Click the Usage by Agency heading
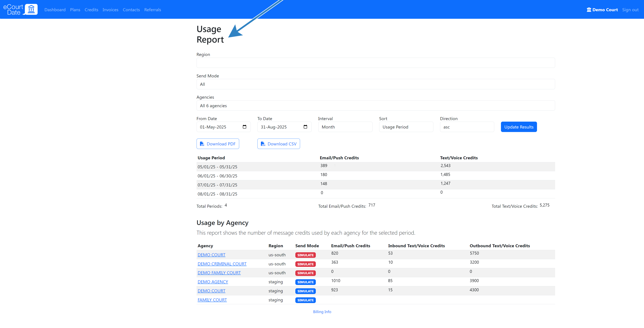This screenshot has width=644, height=328. tap(223, 223)
